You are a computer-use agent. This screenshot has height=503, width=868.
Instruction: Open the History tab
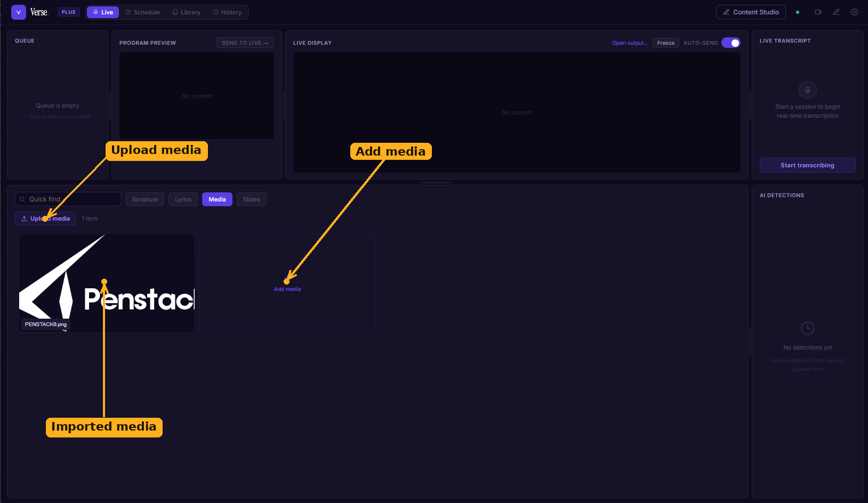click(x=227, y=12)
